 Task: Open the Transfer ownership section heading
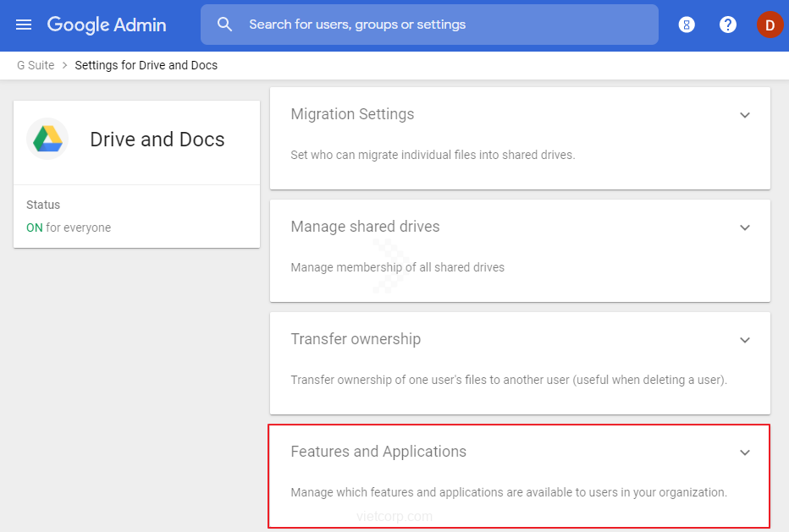(x=356, y=339)
